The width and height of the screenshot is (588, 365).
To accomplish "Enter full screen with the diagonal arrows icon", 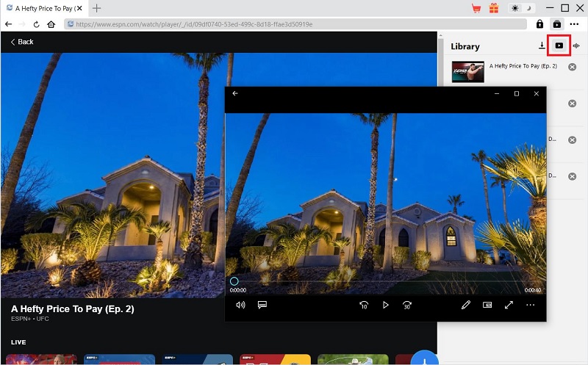I will click(x=509, y=305).
